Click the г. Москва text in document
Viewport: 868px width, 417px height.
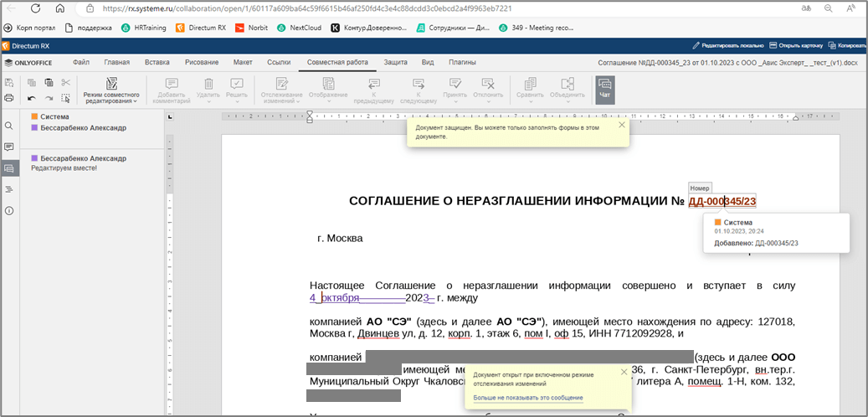[x=340, y=239]
